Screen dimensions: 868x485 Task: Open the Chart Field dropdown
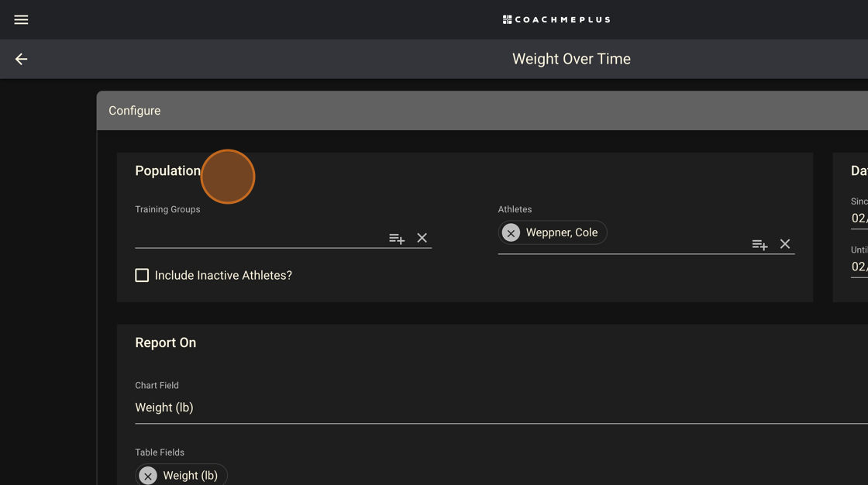coord(501,408)
